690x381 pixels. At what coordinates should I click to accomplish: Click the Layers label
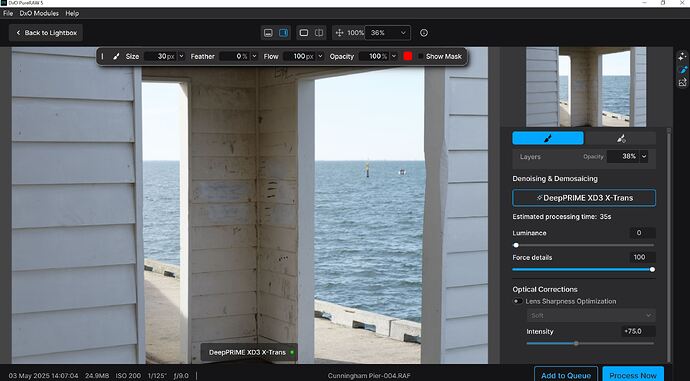click(530, 157)
